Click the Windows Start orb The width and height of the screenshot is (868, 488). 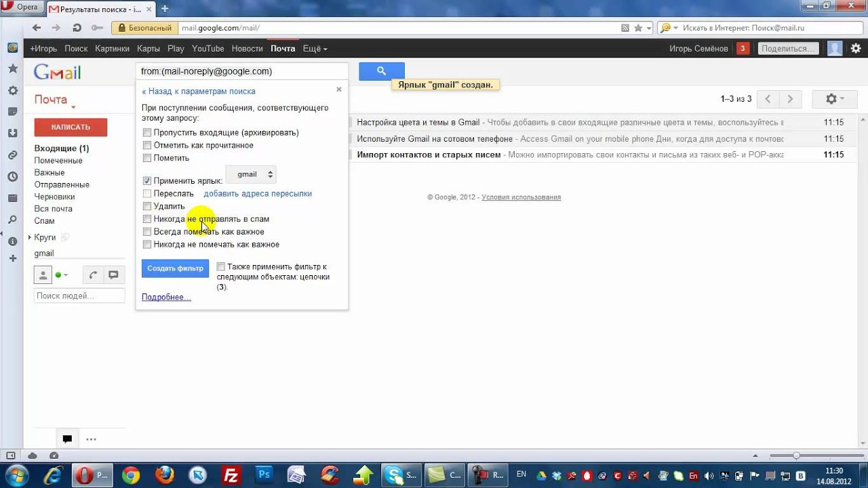tap(16, 474)
